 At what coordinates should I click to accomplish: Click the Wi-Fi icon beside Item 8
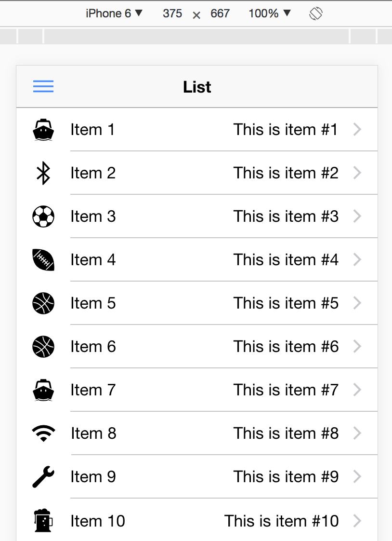tap(43, 433)
